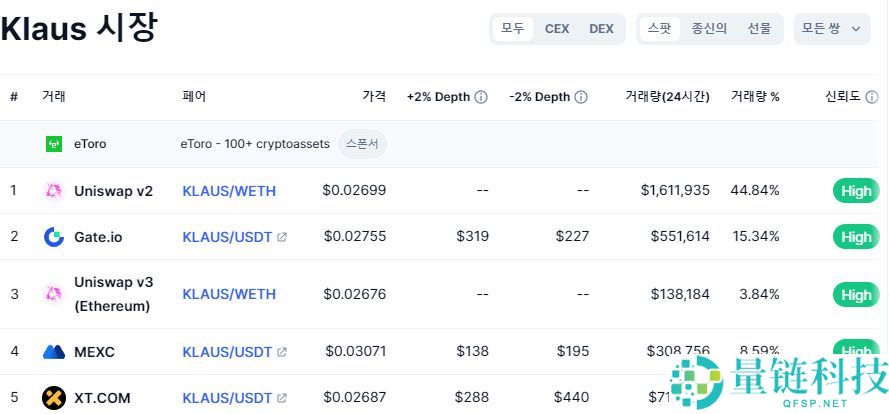Click the Uniswap v2 unicorn icon
This screenshot has height=414, width=889.
click(54, 191)
